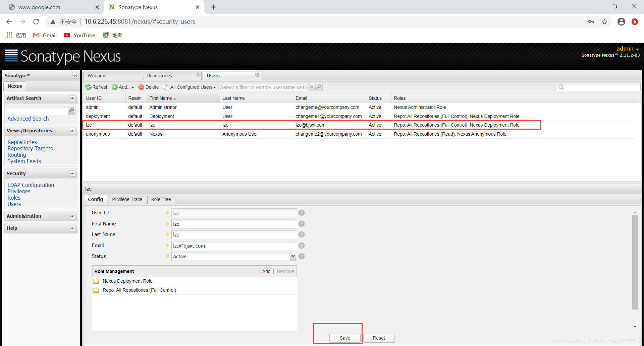Viewport: 644px width, 346px height.
Task: Edit the First Name field
Action: 234,224
